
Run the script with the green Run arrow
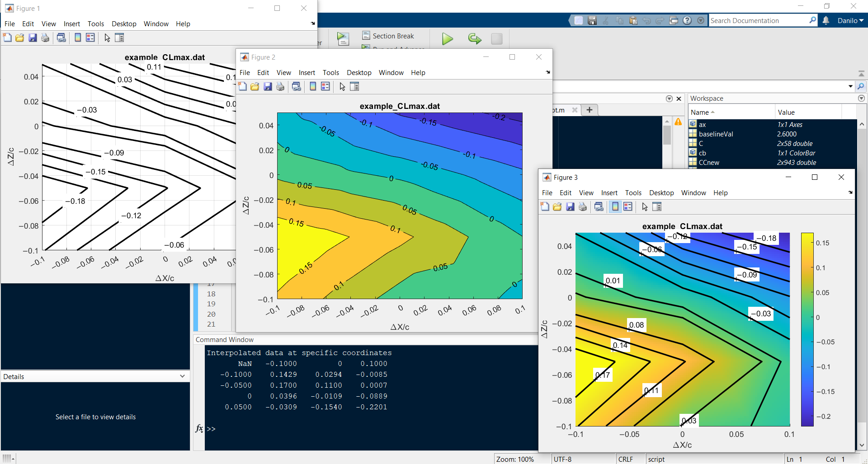[447, 39]
